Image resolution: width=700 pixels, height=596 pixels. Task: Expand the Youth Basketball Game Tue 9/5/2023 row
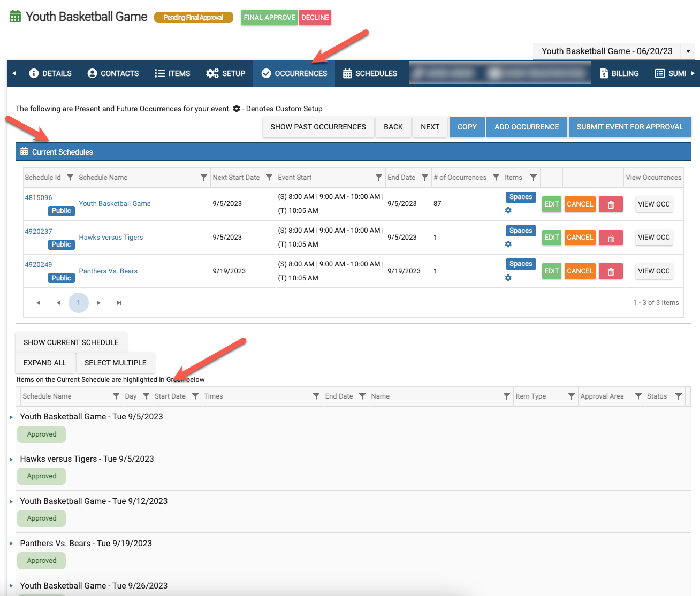[11, 417]
